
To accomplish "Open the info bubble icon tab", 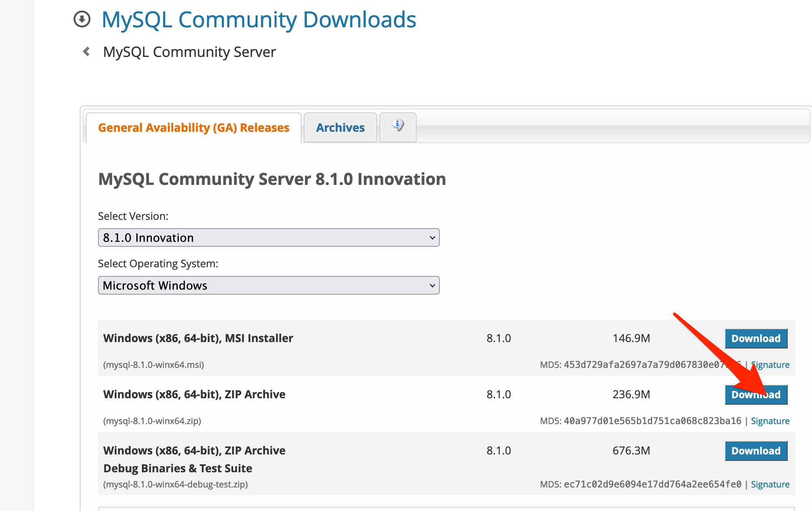I will [x=398, y=126].
